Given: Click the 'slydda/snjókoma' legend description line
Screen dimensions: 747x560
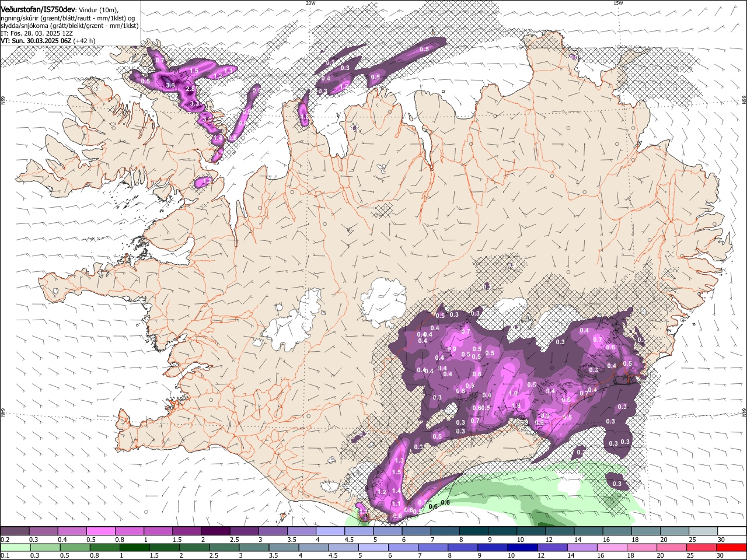Looking at the screenshot, I should [69, 26].
